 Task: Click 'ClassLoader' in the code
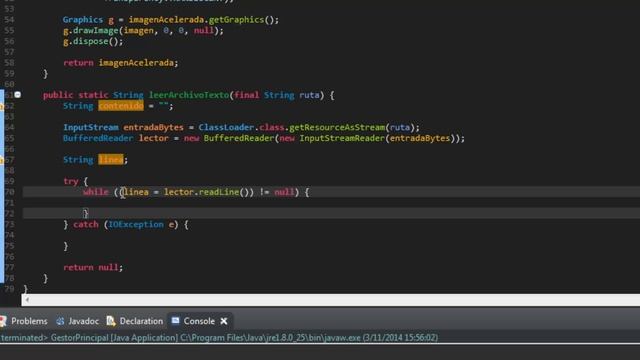tap(227, 127)
